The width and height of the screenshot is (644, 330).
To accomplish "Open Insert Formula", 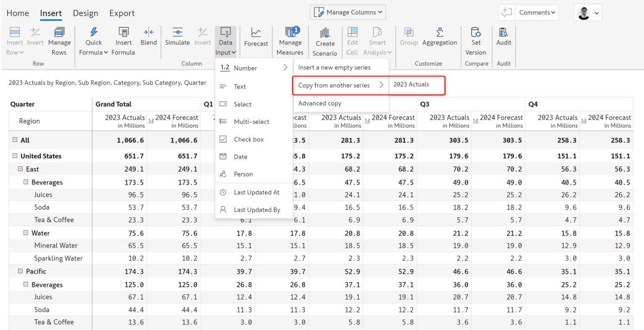I will click(123, 40).
